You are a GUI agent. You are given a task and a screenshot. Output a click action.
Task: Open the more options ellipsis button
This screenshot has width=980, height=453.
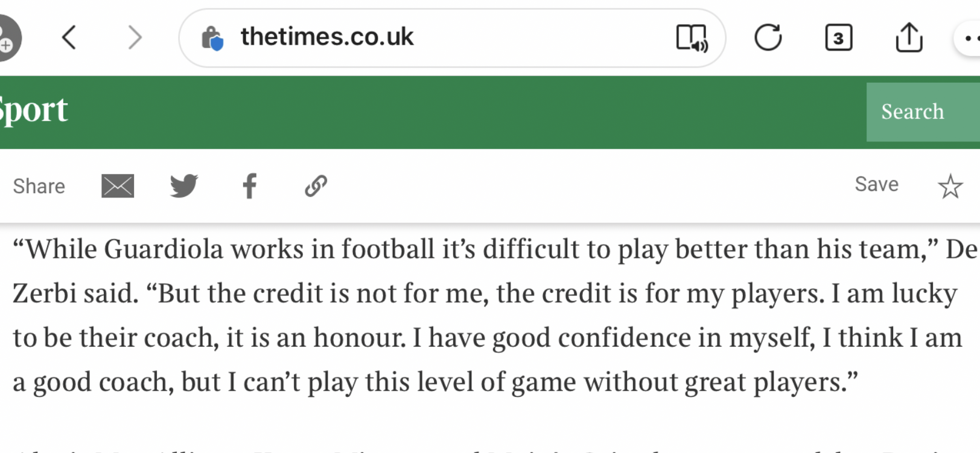[x=968, y=38]
